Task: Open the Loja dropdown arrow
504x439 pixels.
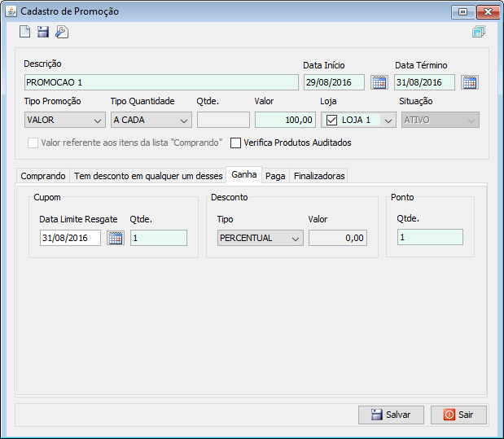Action: (x=388, y=120)
